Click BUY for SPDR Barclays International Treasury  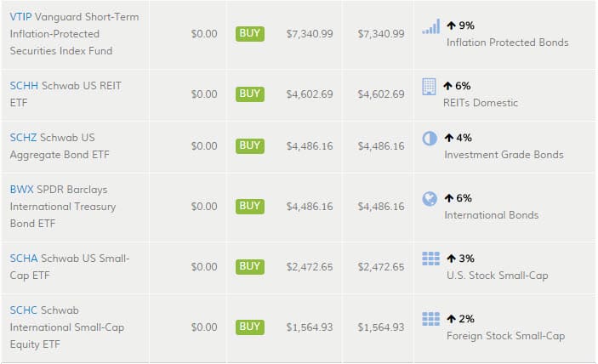point(250,206)
